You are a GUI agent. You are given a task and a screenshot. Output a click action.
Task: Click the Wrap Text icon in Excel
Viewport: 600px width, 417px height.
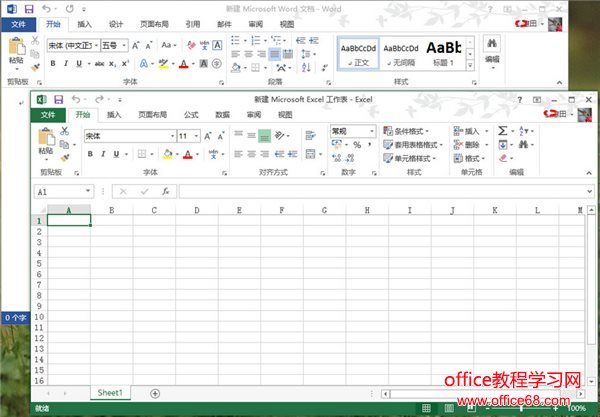[310, 135]
